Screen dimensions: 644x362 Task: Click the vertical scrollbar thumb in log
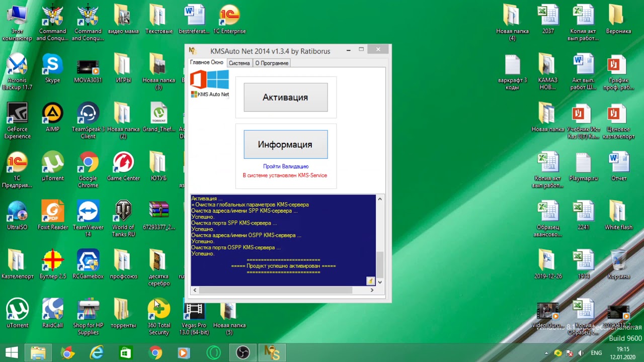(380, 264)
